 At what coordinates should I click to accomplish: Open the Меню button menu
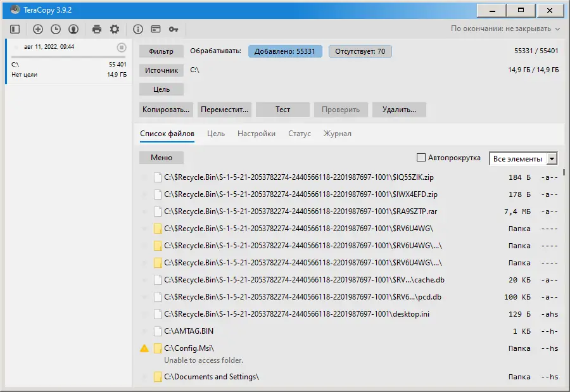[x=161, y=158]
